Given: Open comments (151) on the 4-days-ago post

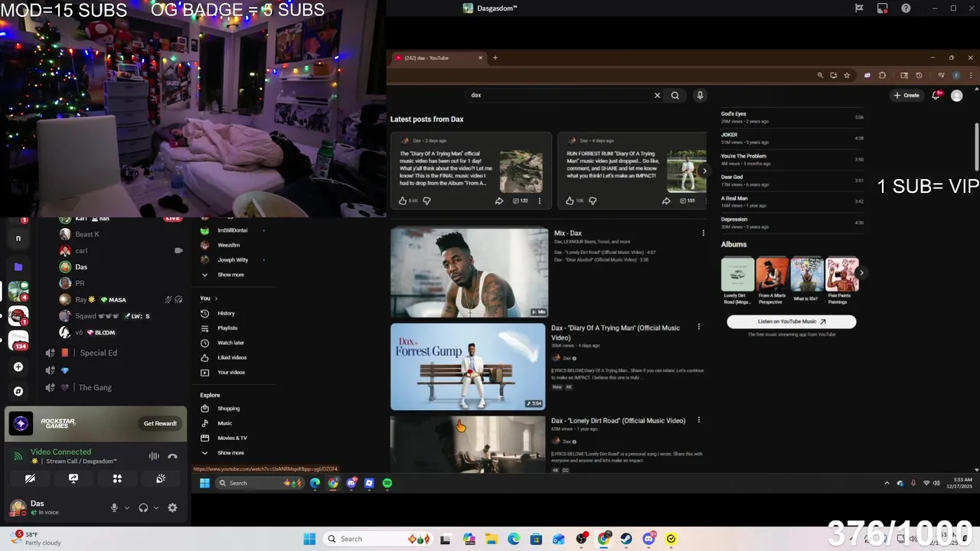Looking at the screenshot, I should (x=687, y=201).
